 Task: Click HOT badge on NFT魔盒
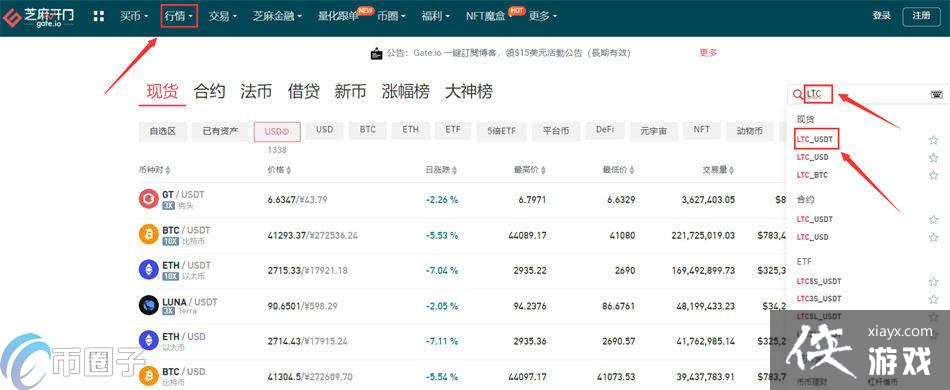tap(517, 10)
